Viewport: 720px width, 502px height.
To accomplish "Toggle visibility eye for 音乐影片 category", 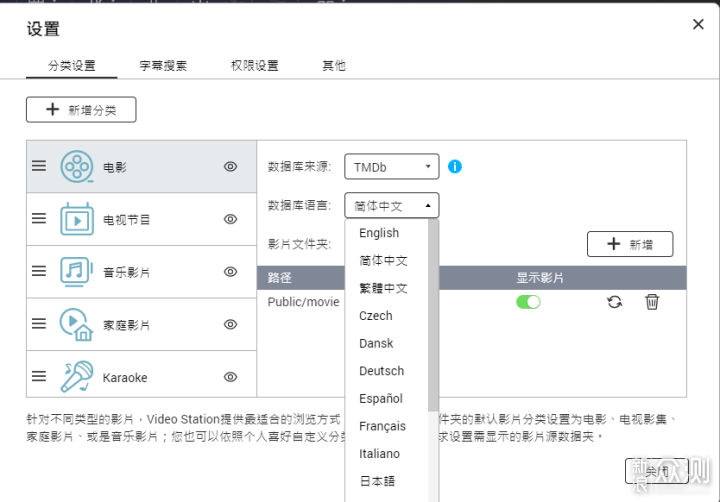I will [x=231, y=272].
